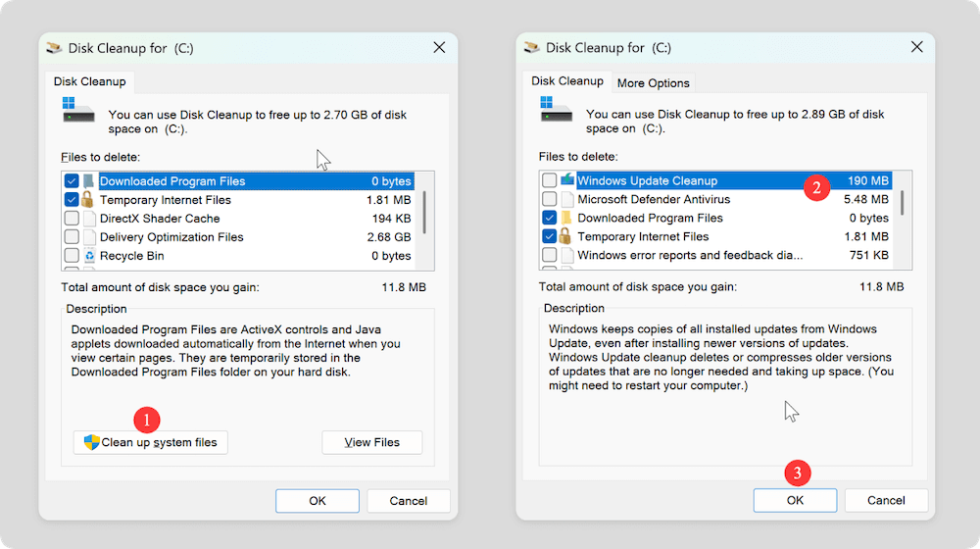The image size is (980, 549).
Task: Click the 2.68 GB size value
Action: point(389,237)
